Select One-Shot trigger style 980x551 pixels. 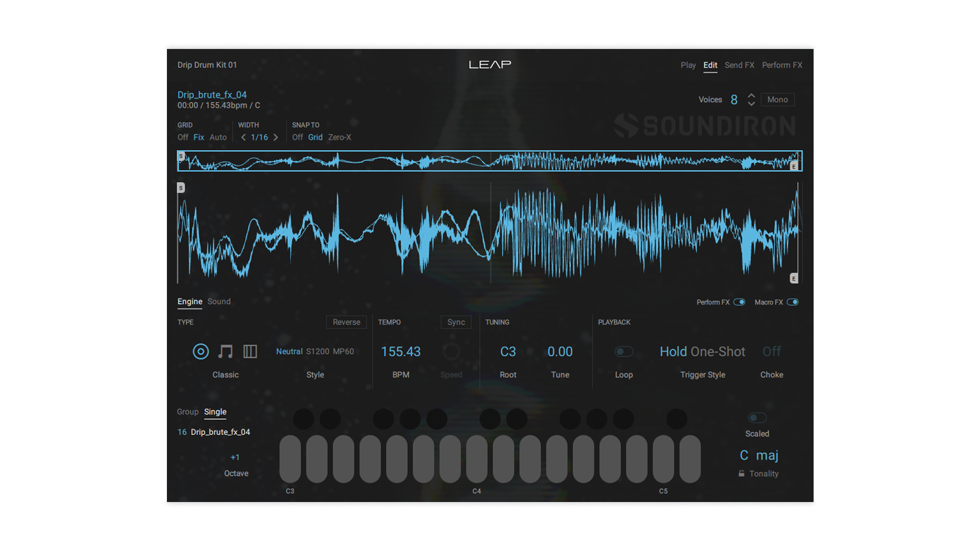pos(718,352)
